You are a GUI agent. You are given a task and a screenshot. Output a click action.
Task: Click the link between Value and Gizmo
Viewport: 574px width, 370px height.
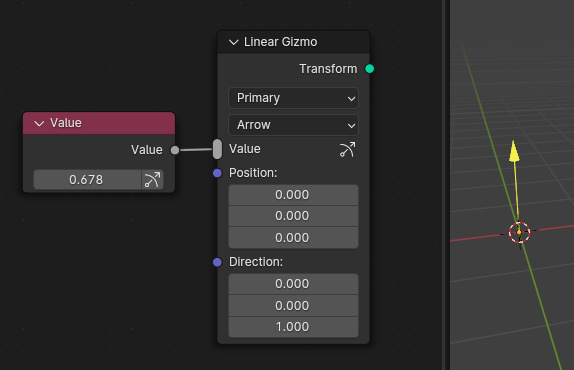pyautogui.click(x=196, y=150)
